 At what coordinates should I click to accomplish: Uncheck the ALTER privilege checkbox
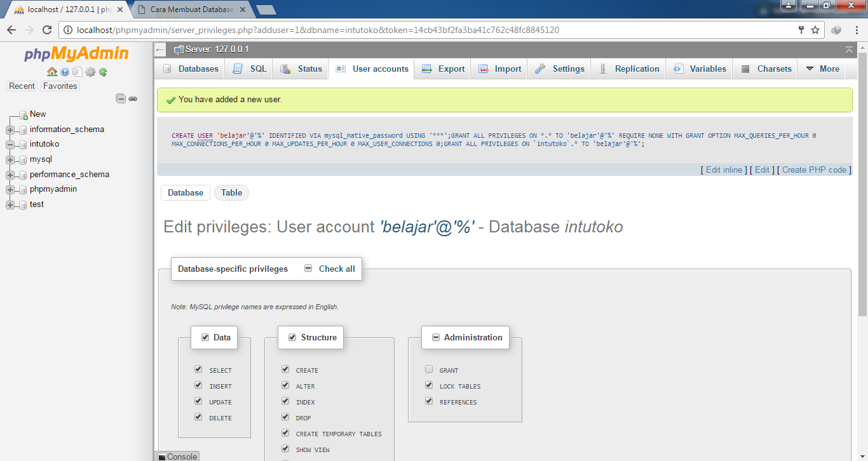click(285, 385)
